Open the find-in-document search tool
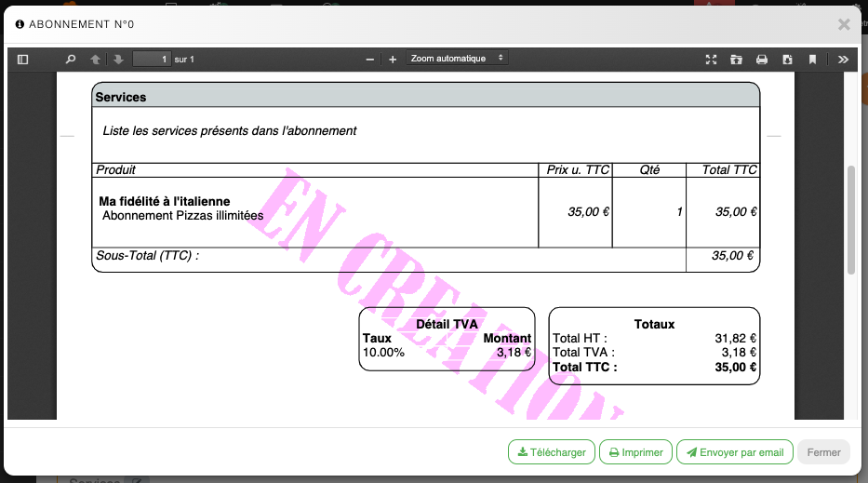 [x=71, y=60]
